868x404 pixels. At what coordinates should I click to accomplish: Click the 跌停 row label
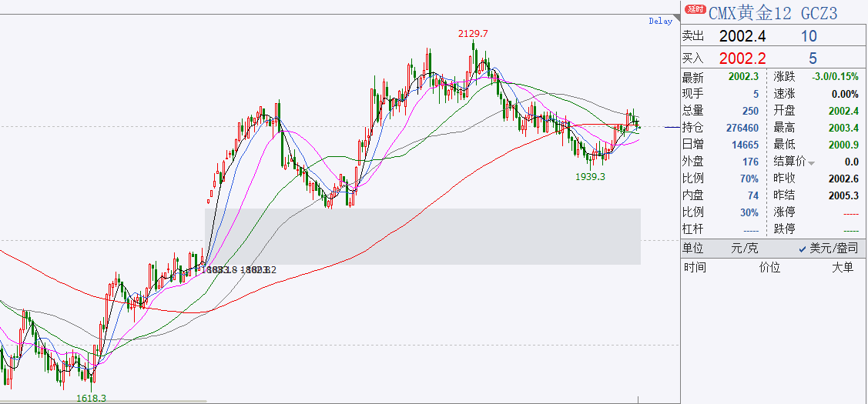pyautogui.click(x=783, y=229)
